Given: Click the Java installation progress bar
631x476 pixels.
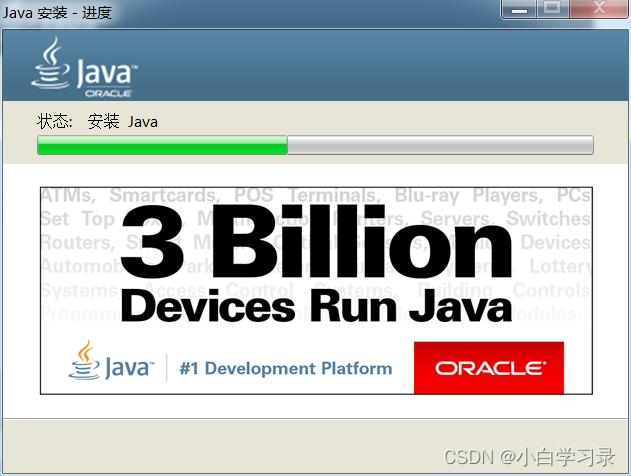Looking at the screenshot, I should (x=315, y=145).
